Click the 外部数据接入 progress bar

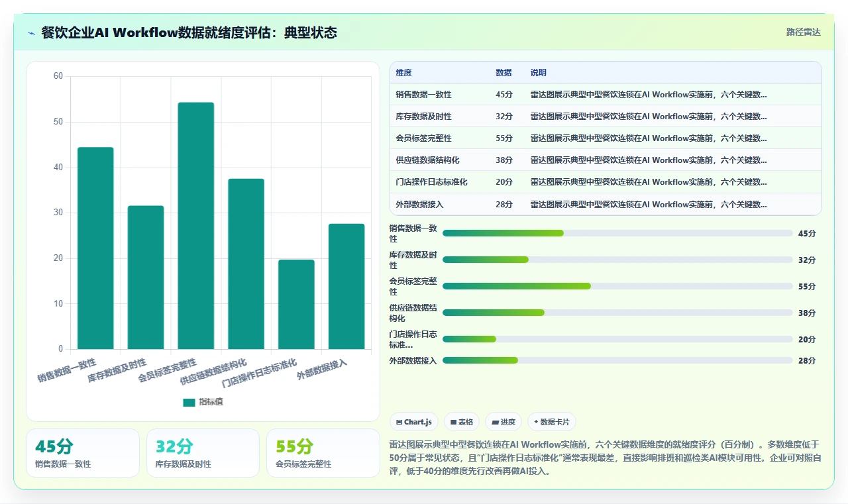pos(617,360)
